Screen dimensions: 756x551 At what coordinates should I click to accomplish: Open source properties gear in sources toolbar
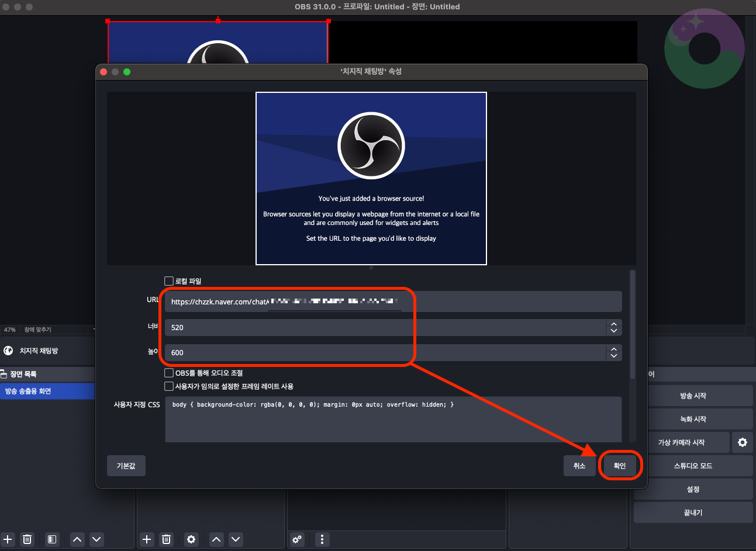tap(191, 539)
